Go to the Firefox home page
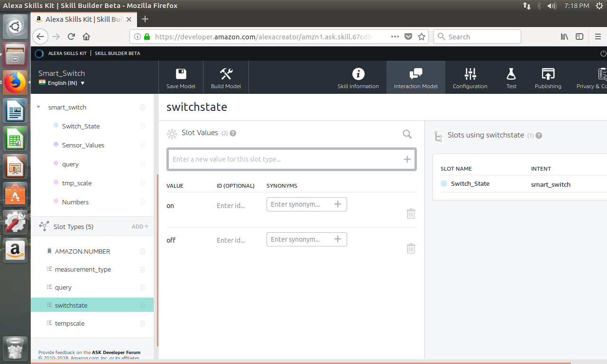Screen dimensions: 607x364 click(86, 36)
